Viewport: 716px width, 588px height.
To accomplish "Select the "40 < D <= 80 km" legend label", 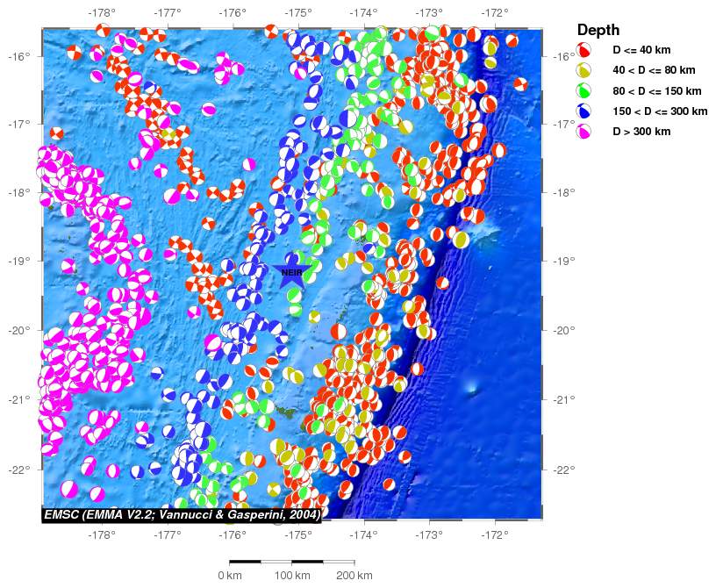I will click(x=654, y=70).
